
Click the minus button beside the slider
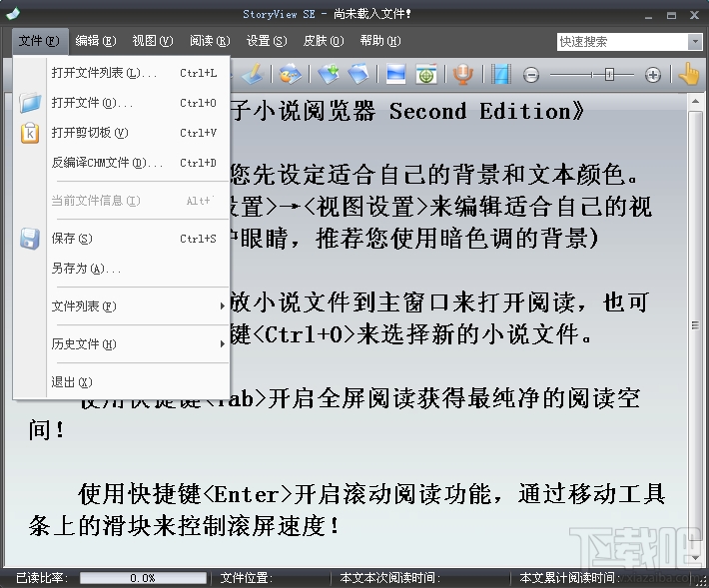(531, 75)
